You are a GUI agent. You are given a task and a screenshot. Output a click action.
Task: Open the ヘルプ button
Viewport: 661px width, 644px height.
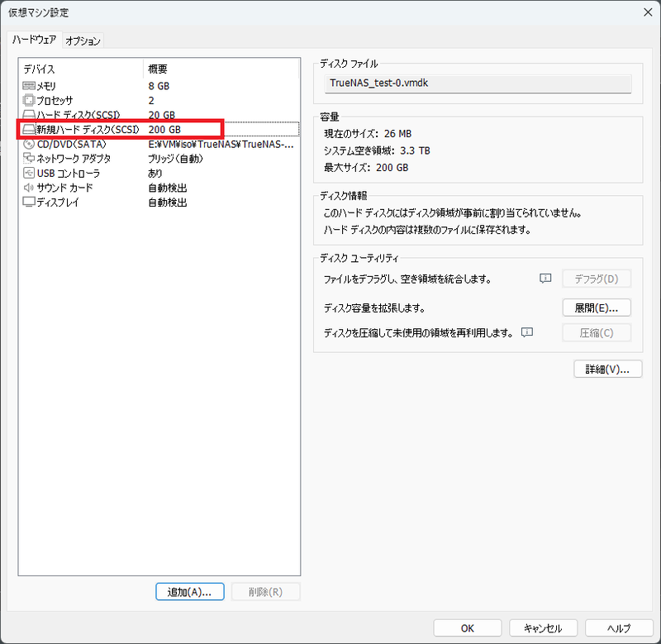coord(619,628)
